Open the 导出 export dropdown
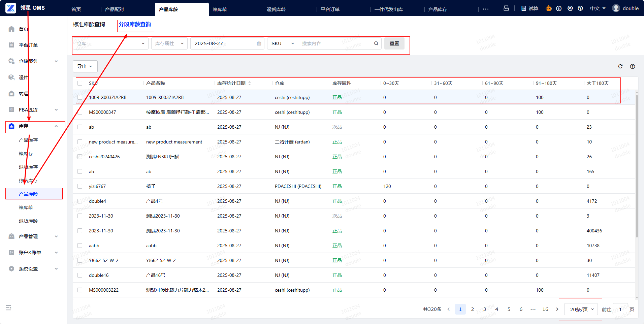This screenshot has height=324, width=644. 85,66
